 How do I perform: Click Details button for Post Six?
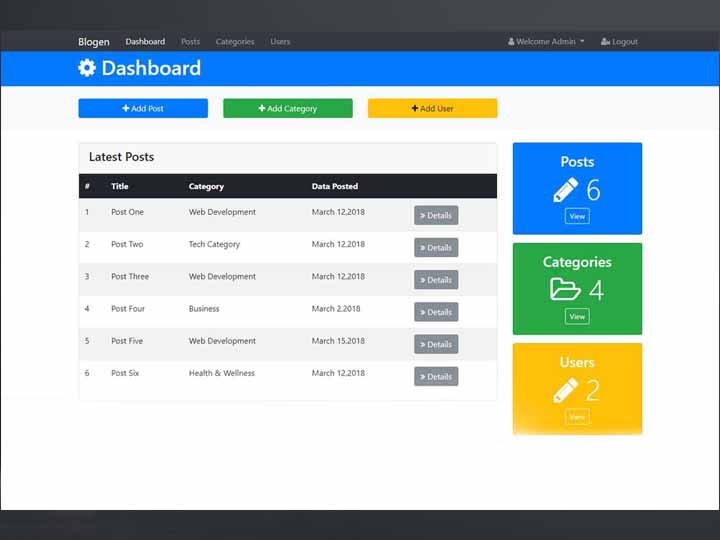[x=436, y=376]
